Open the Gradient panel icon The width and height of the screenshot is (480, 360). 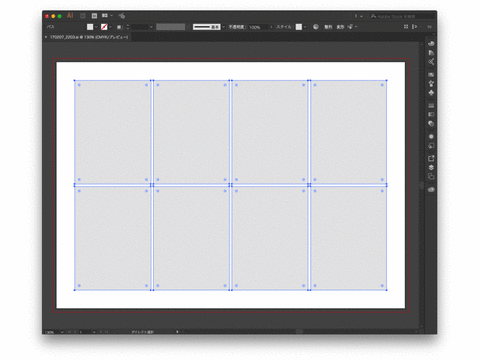pos(431,114)
